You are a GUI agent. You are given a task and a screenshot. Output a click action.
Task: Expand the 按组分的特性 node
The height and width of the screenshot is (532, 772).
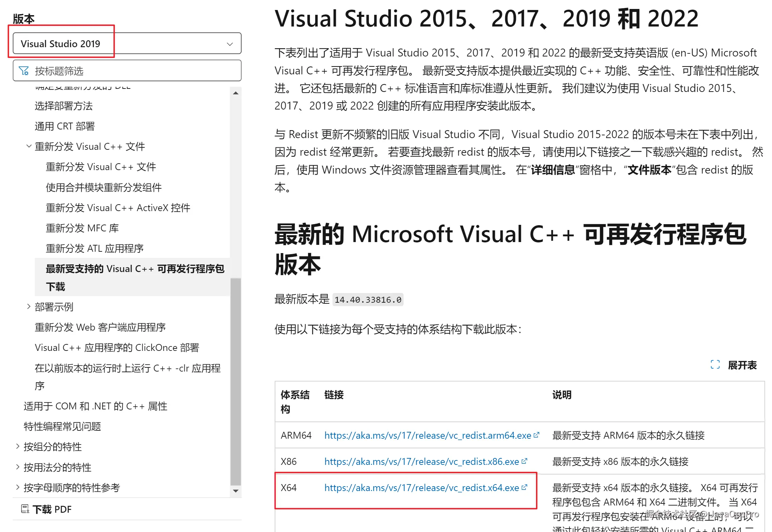[x=18, y=447]
